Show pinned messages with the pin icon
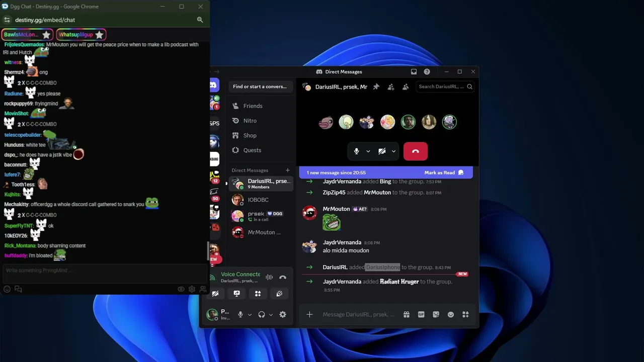The image size is (644, 362). [376, 86]
